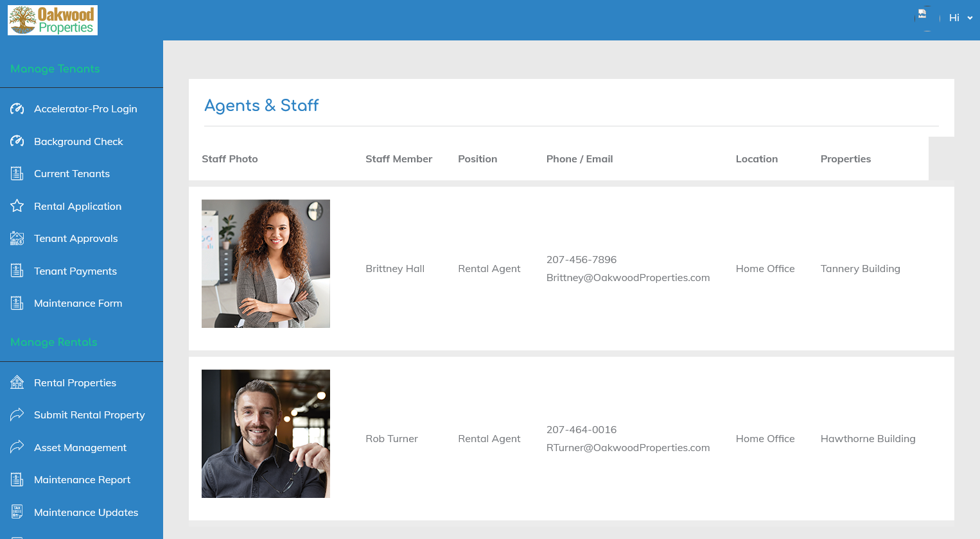Image resolution: width=980 pixels, height=539 pixels.
Task: Click the Position column header
Action: point(477,158)
